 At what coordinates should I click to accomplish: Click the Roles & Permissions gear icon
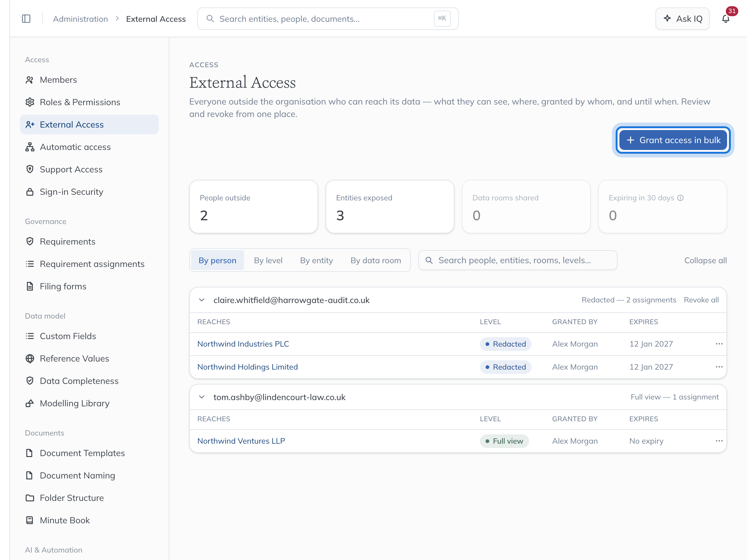(x=30, y=102)
